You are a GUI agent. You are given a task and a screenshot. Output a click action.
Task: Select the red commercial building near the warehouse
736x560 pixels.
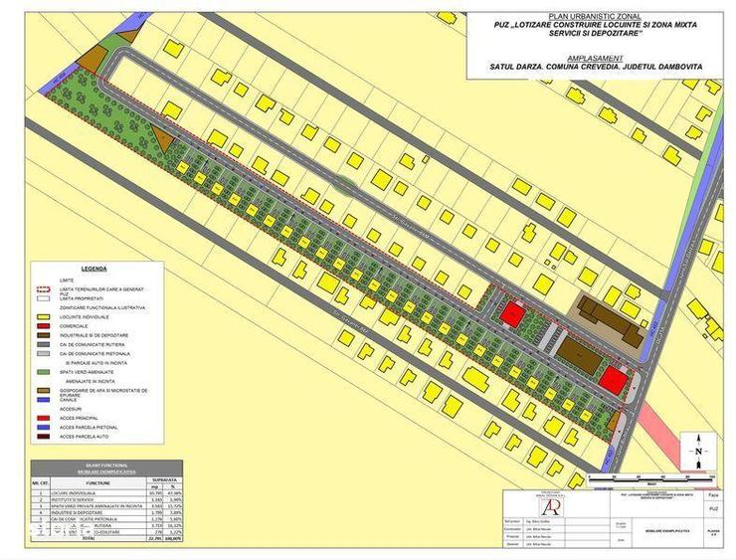click(x=615, y=379)
